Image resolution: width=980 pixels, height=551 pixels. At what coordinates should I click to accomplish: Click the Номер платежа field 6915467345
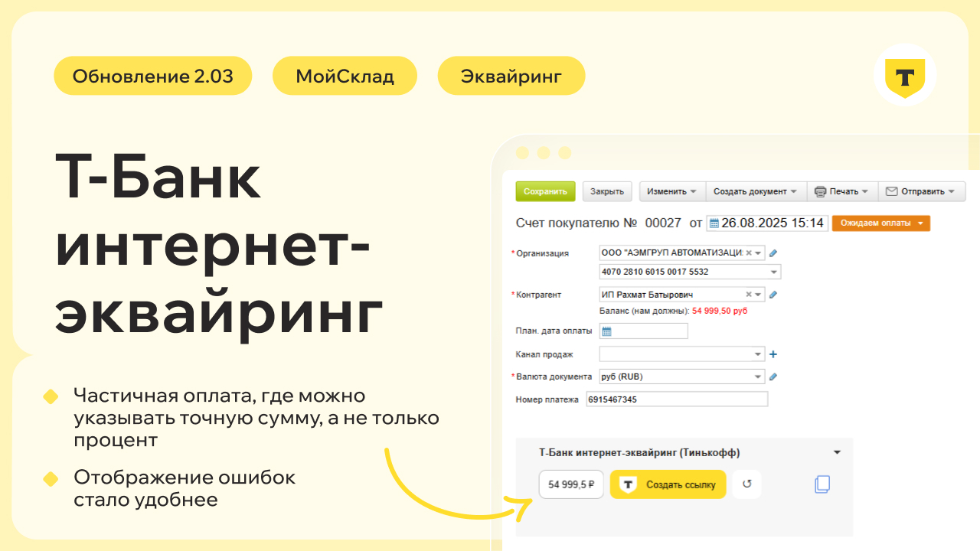[x=676, y=399]
